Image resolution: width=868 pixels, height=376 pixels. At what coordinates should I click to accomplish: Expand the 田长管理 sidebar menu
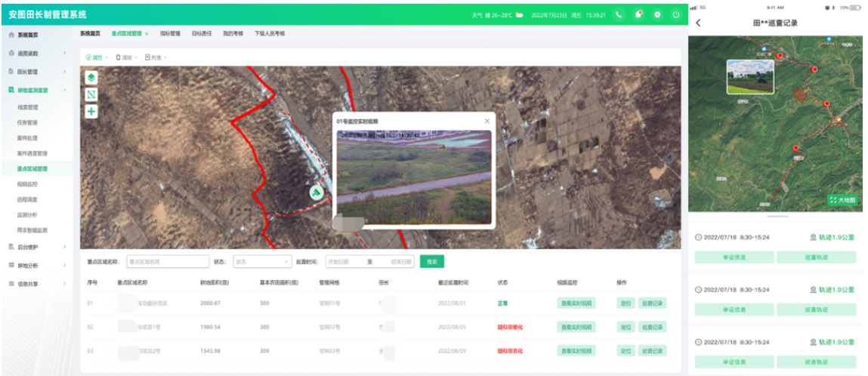coord(38,72)
